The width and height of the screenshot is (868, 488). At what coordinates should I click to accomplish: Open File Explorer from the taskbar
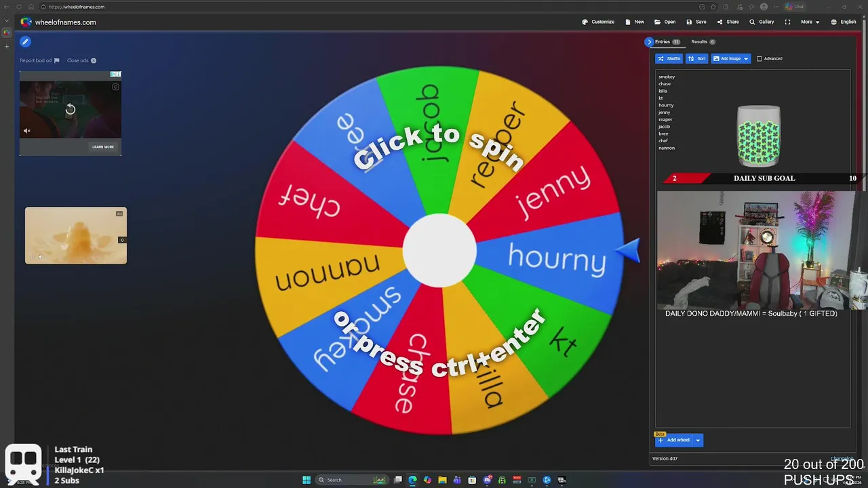[442, 480]
